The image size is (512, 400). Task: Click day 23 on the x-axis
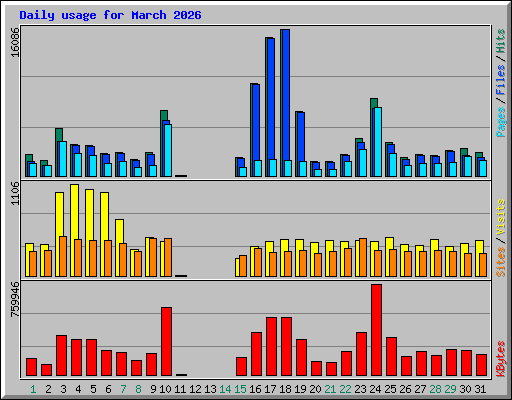coord(360,389)
